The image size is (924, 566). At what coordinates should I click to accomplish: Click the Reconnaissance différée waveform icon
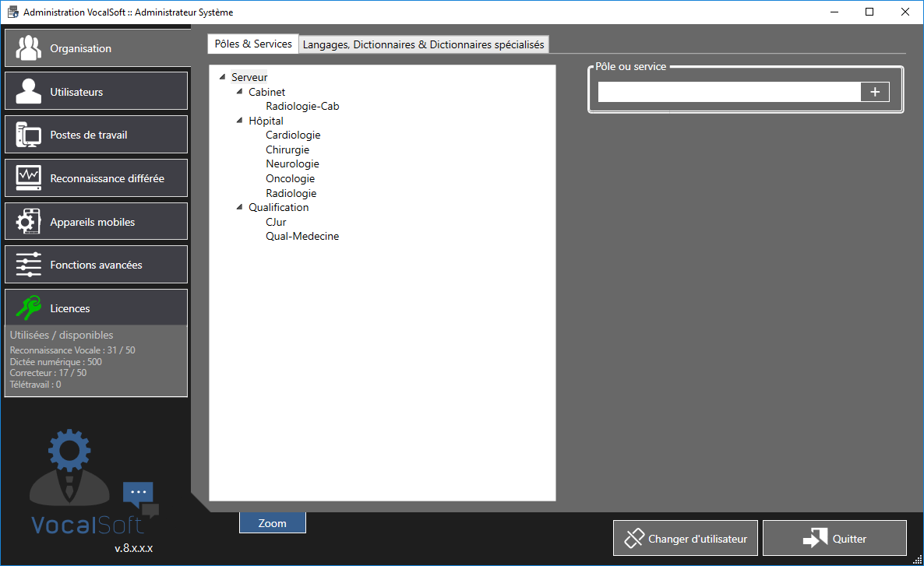coord(28,178)
